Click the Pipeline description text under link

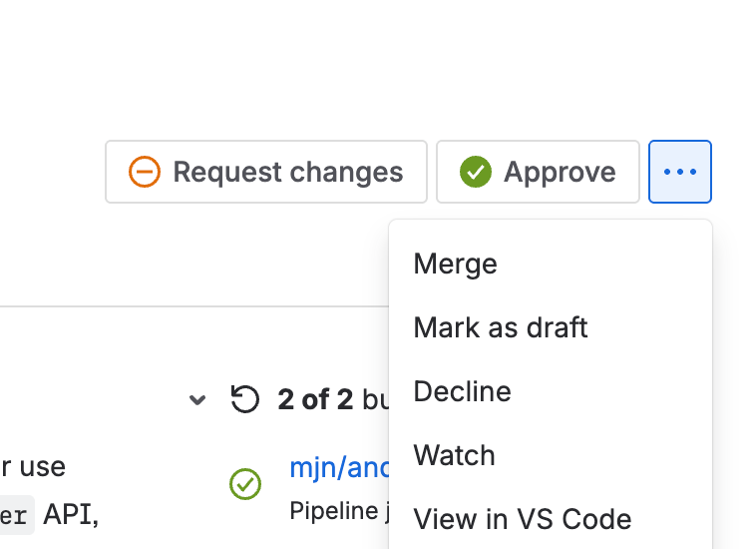pos(339,510)
